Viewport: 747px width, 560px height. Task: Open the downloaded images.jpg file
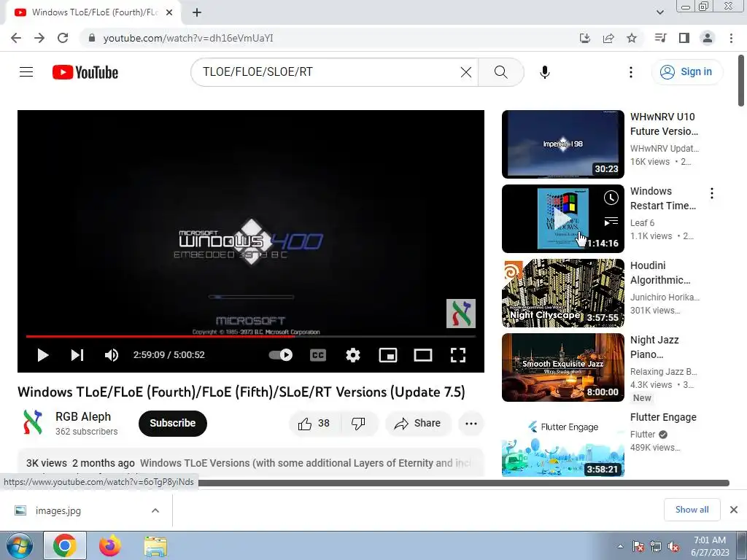point(58,510)
